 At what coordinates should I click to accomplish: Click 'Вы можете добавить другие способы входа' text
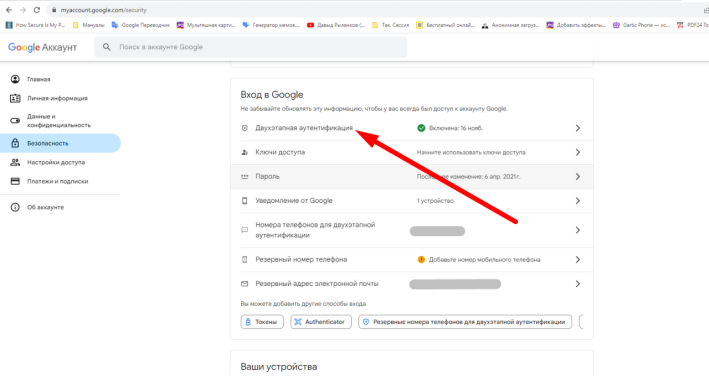coord(303,304)
